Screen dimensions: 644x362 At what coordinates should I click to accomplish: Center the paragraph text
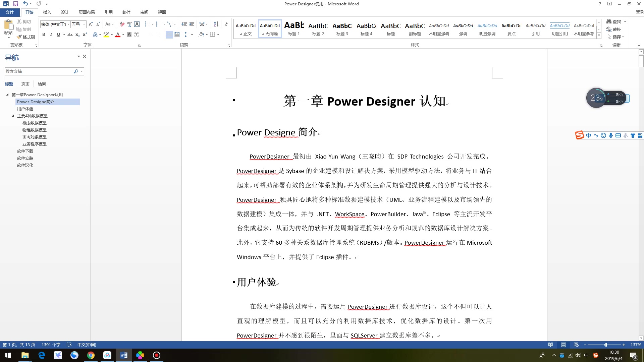tap(155, 35)
